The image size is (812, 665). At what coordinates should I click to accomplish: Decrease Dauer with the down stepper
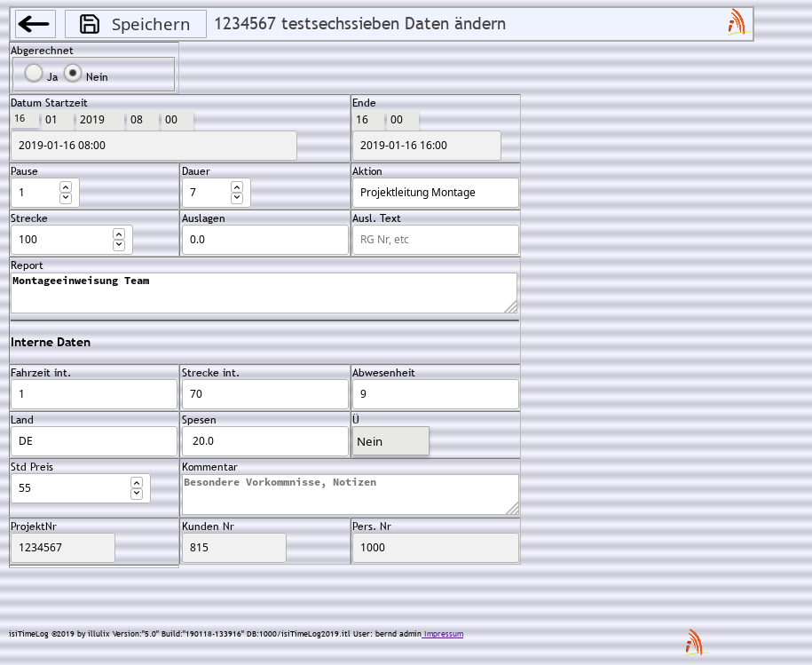coord(237,197)
